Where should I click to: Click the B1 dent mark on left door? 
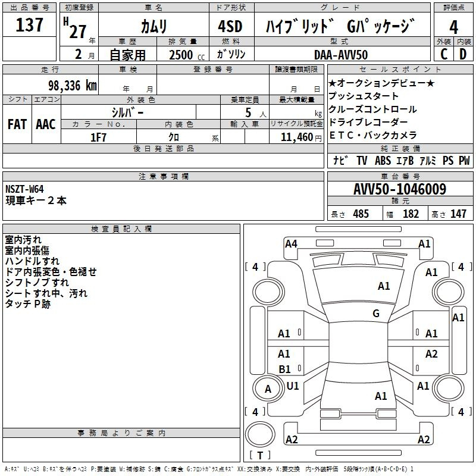[284, 369]
